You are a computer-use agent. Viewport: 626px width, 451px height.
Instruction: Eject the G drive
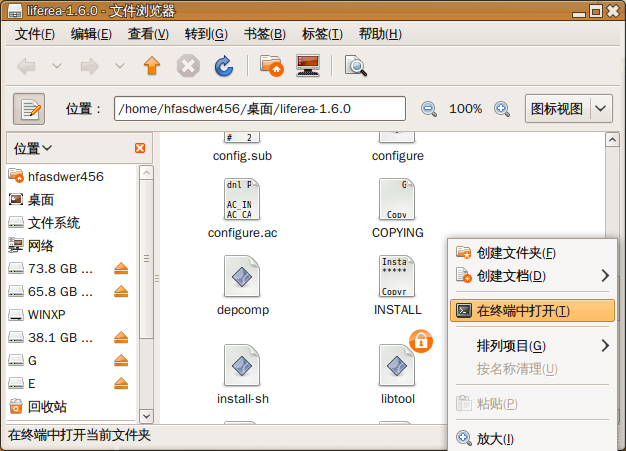(x=121, y=361)
